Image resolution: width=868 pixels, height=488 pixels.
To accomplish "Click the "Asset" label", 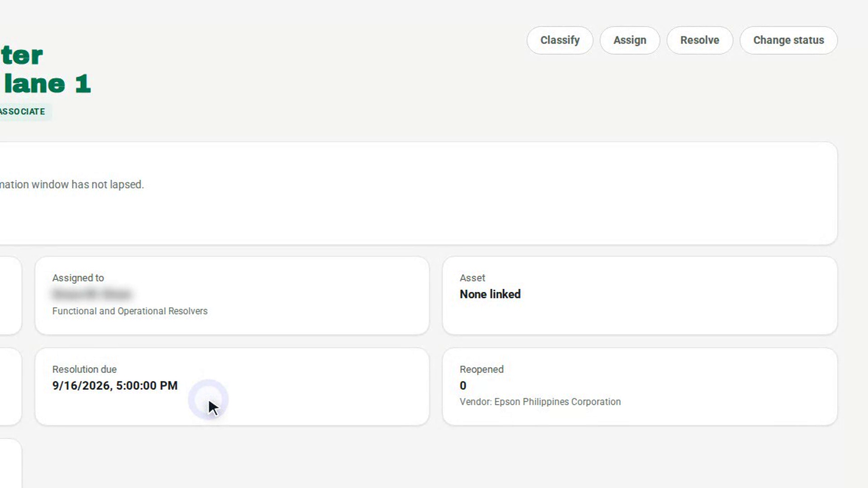I will pyautogui.click(x=472, y=278).
